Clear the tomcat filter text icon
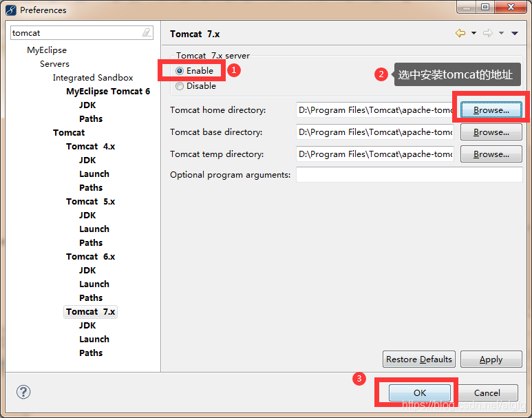The image size is (532, 418). [146, 32]
